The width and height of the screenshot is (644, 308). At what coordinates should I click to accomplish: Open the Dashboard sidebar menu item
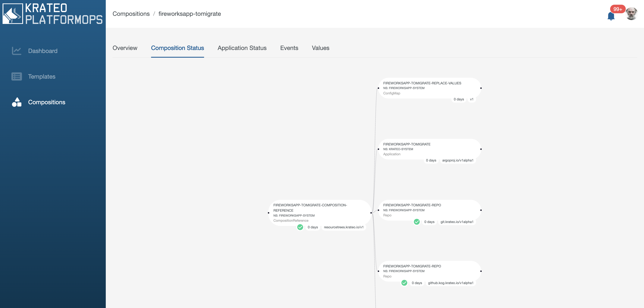43,51
